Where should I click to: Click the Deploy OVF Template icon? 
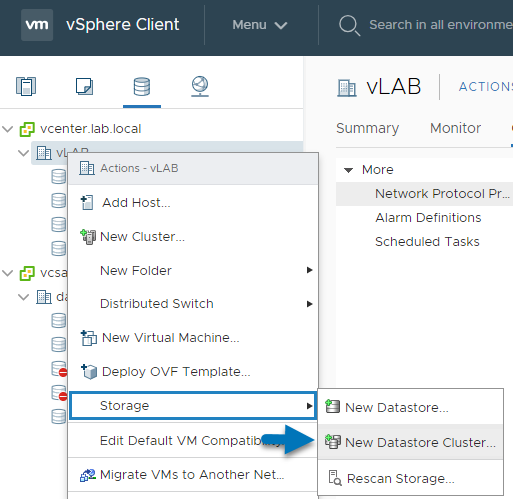pyautogui.click(x=89, y=372)
